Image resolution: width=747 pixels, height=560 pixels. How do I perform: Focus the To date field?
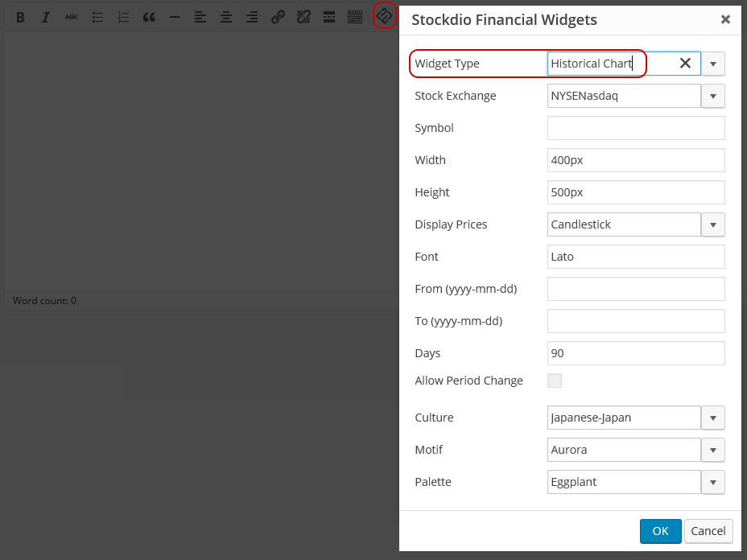[x=636, y=321]
